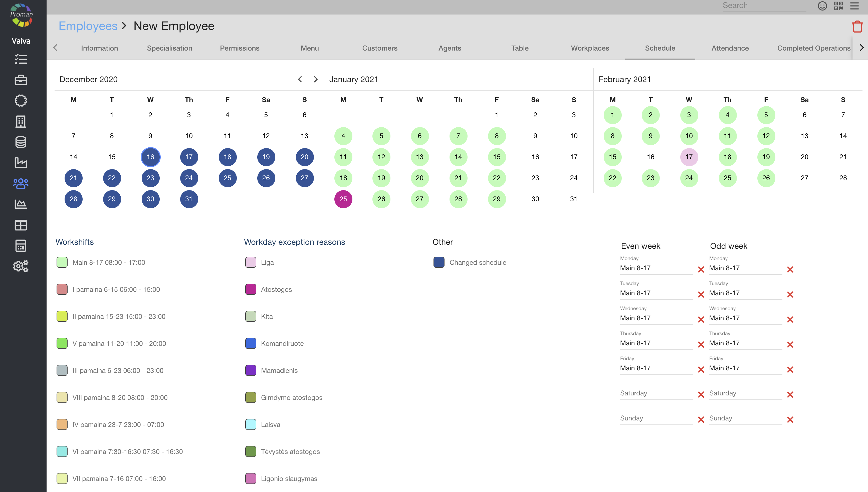Navigate to Employees breadcrumb link
This screenshot has width=868, height=492.
pyautogui.click(x=88, y=26)
